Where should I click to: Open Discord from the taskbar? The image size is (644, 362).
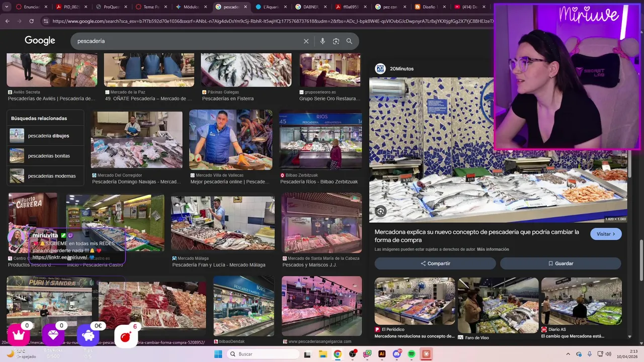click(x=396, y=354)
